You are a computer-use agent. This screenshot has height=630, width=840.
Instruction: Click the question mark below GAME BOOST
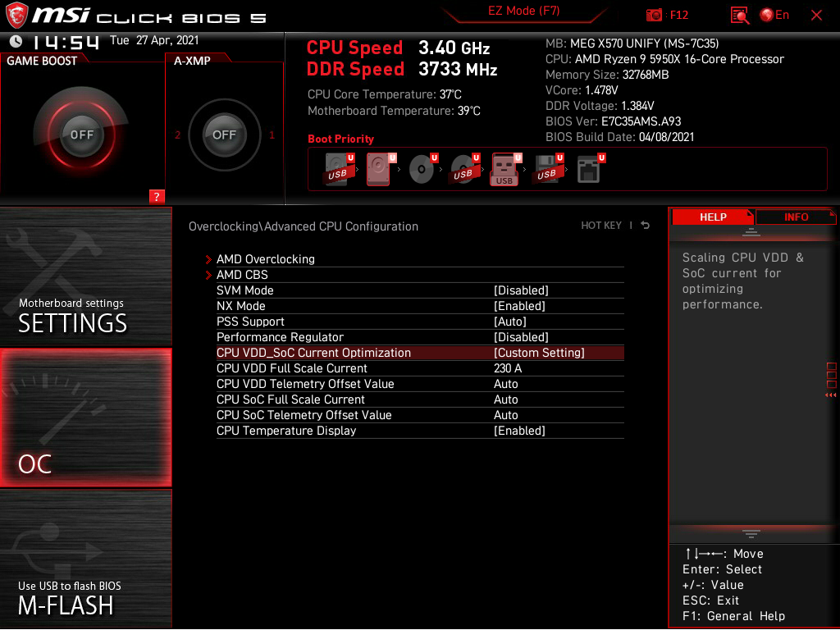click(x=157, y=197)
